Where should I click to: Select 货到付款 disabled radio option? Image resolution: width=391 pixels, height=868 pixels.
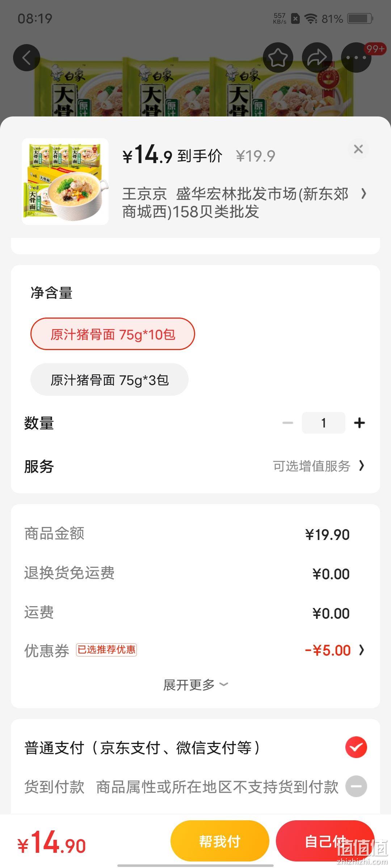coord(356,786)
